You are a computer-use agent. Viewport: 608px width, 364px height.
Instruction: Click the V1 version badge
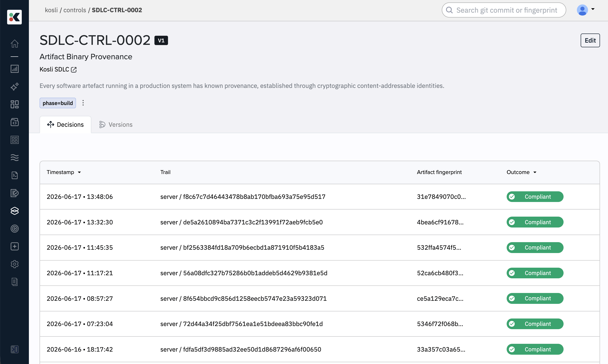[161, 40]
